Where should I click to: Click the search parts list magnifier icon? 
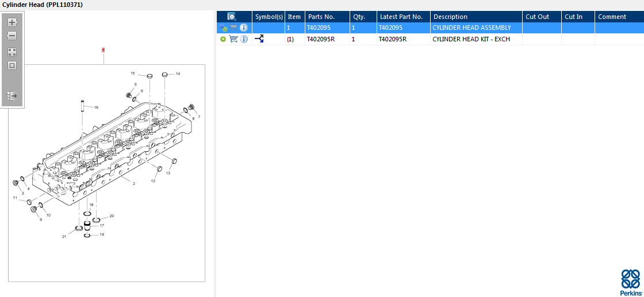click(231, 17)
